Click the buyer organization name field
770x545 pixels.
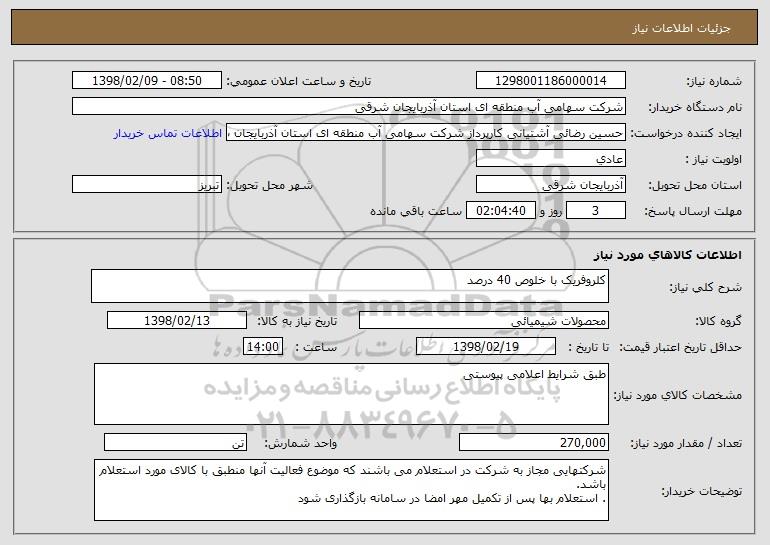click(x=349, y=107)
